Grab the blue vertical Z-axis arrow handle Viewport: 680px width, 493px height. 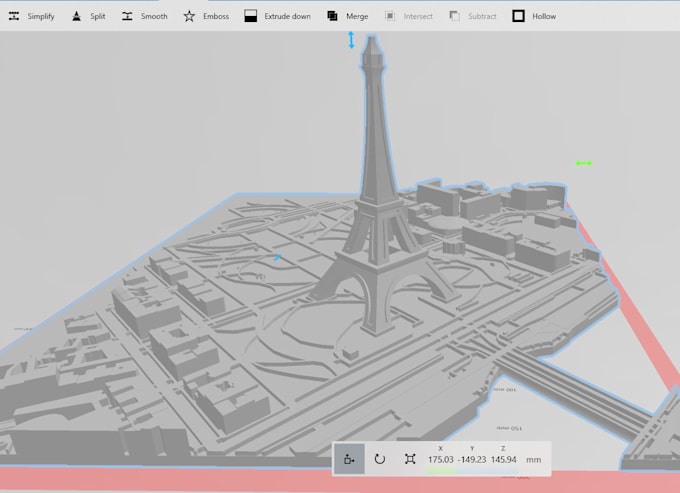(351, 40)
